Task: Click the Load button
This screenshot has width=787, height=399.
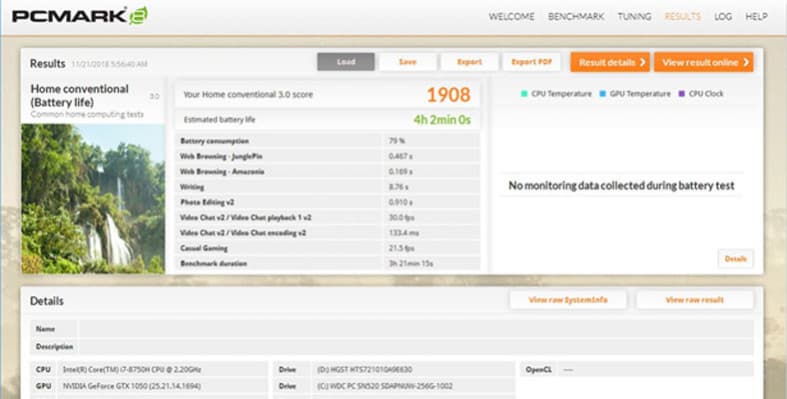Action: 346,62
